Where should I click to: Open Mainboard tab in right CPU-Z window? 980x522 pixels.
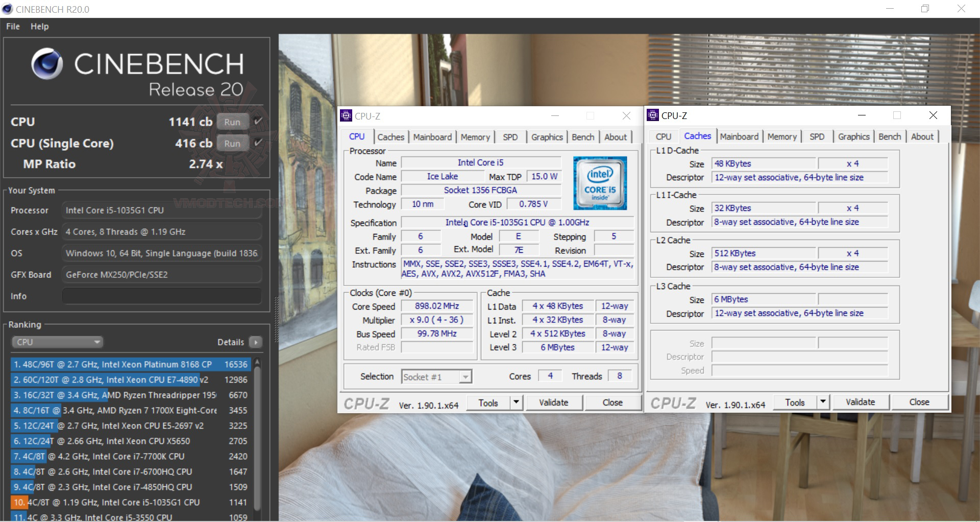[x=739, y=137]
